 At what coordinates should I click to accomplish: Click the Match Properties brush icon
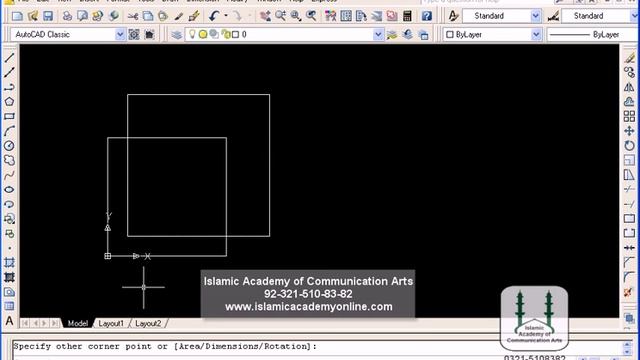[x=179, y=16]
